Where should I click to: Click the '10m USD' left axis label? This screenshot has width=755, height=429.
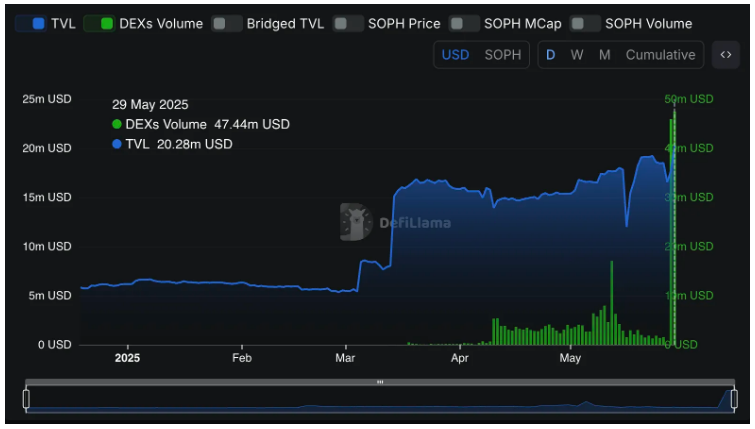(x=47, y=247)
